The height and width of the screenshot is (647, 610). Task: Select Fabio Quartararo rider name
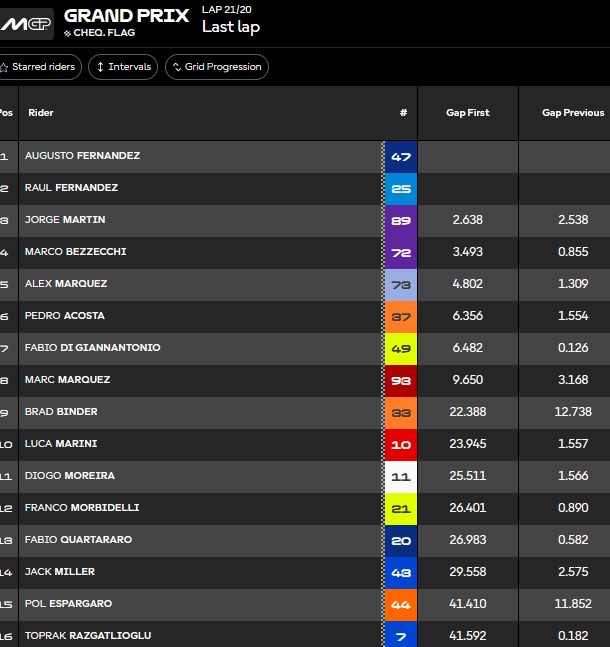coord(78,539)
